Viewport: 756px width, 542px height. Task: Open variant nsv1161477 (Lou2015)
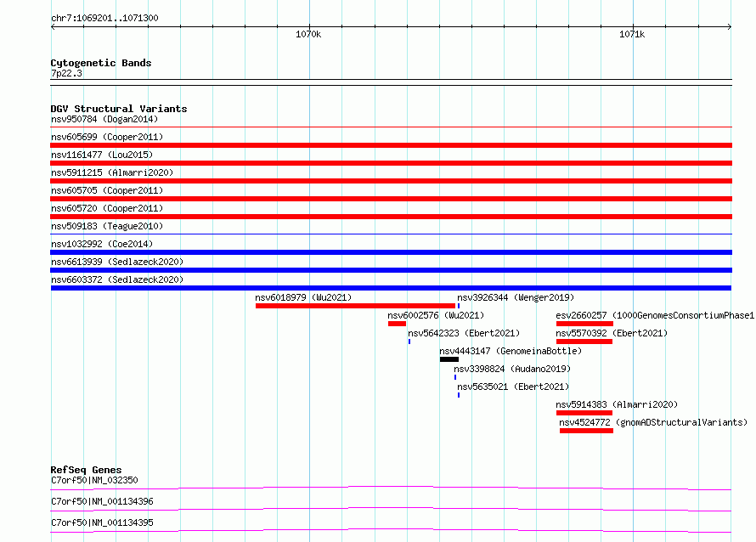(102, 155)
